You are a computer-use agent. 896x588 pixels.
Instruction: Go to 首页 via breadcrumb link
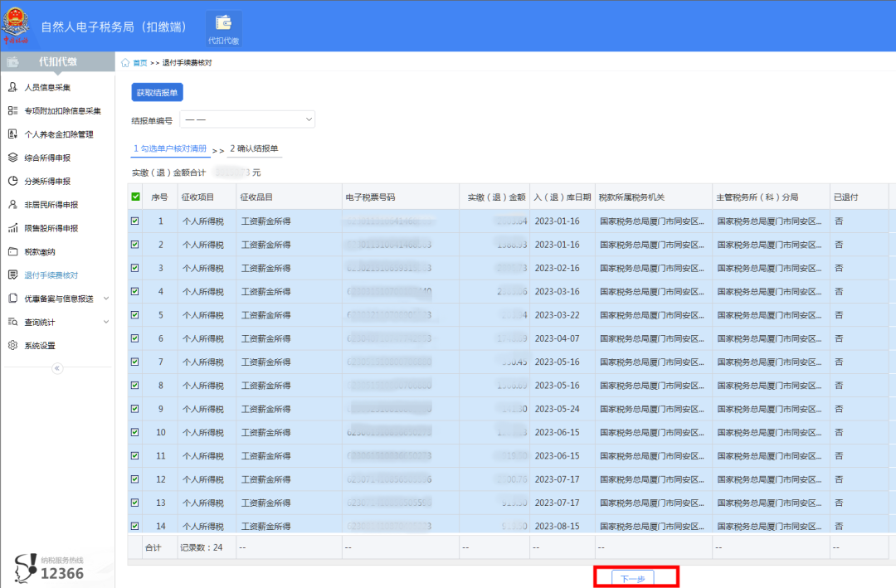coord(140,63)
